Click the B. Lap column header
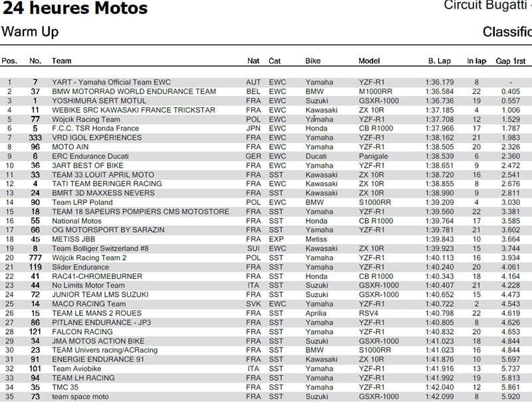This screenshot has height=402, width=532. point(440,61)
